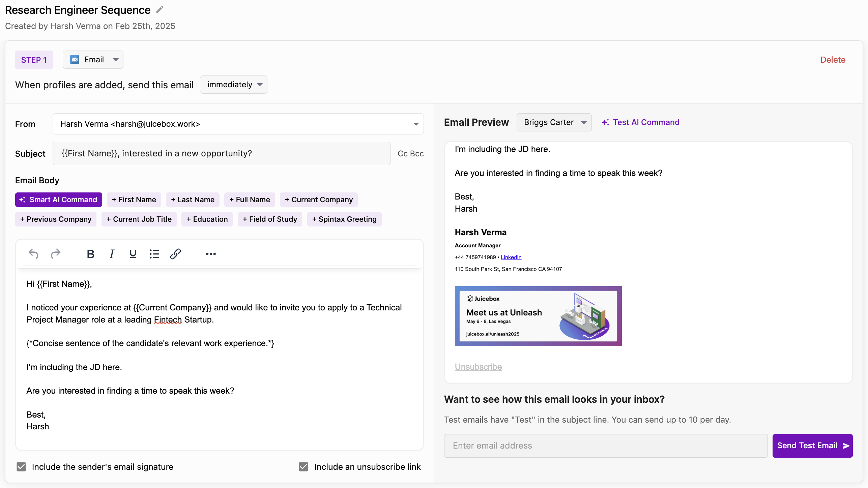Click Test AI Command

click(641, 122)
